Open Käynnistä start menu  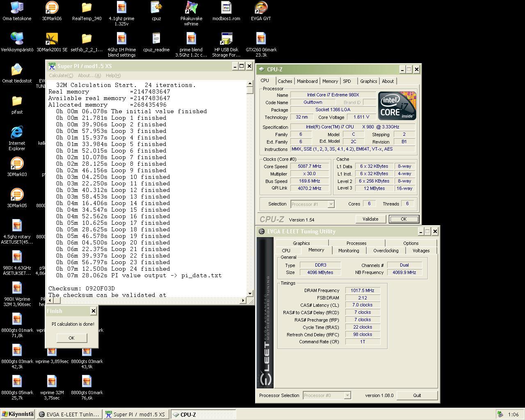click(x=18, y=414)
